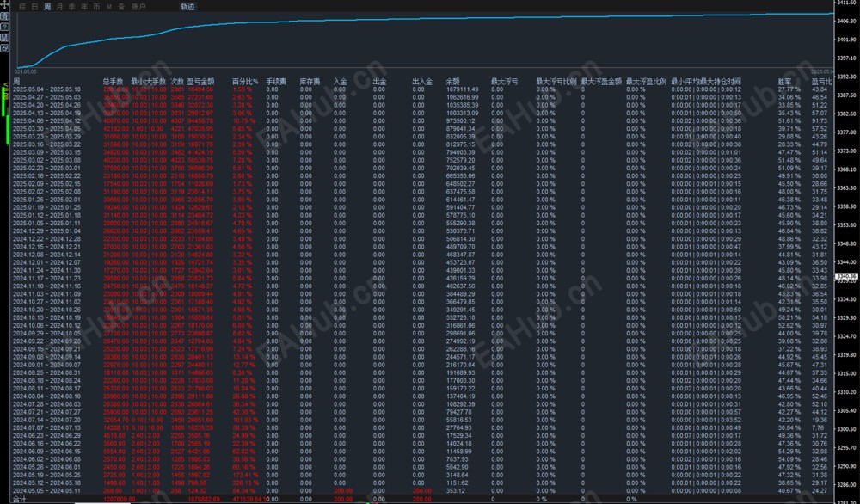Click balance value 353.12

pos(457,491)
